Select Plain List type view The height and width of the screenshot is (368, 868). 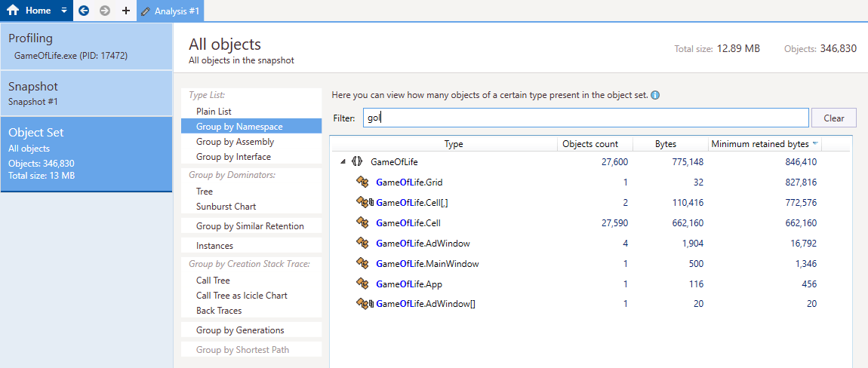point(214,112)
